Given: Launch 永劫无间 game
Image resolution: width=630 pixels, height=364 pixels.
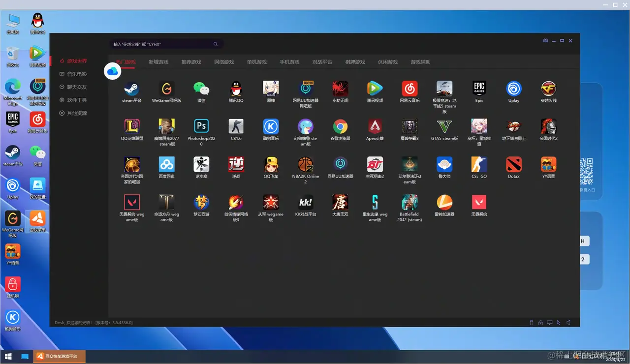Looking at the screenshot, I should 340,89.
